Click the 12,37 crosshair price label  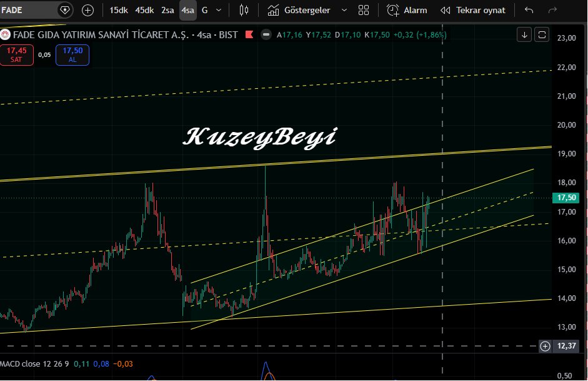point(566,346)
